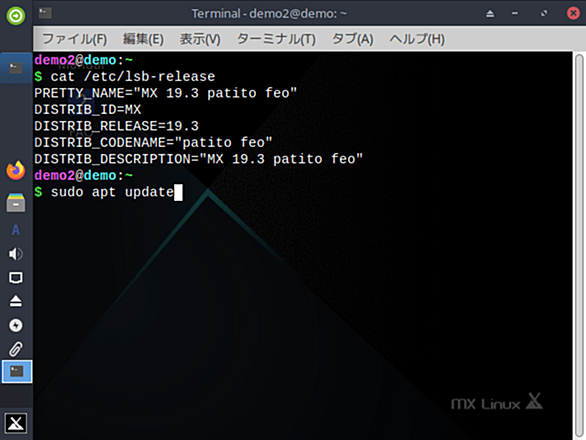Open the ヘルプ(H) menu

[417, 39]
